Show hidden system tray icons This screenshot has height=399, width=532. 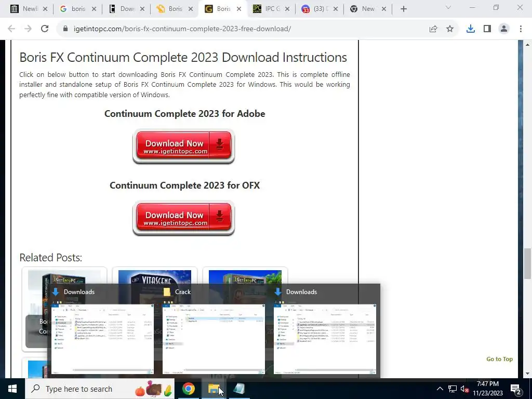(x=440, y=389)
